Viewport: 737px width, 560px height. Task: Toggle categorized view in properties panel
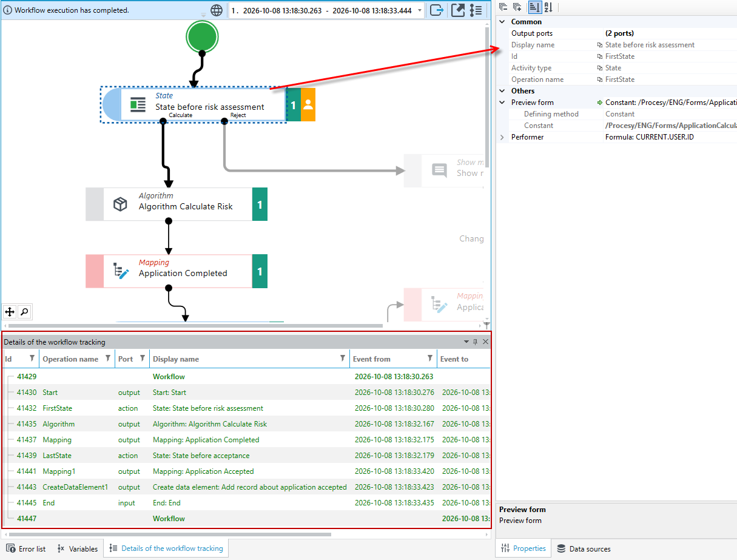[534, 7]
